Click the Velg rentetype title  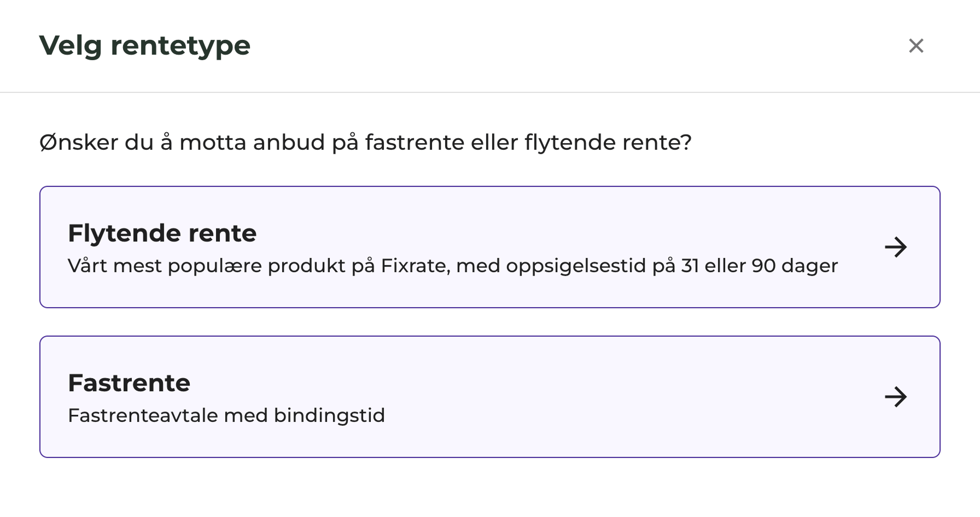pos(144,46)
